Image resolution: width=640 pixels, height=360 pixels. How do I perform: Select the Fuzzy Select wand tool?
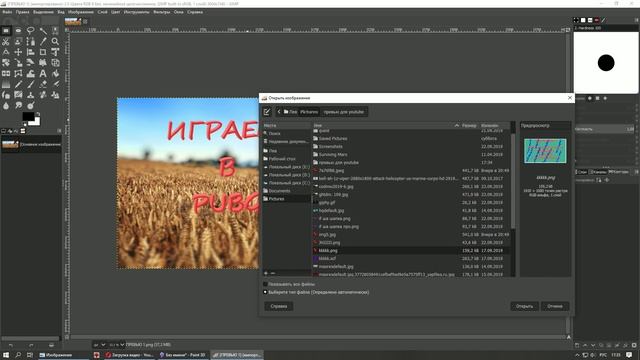coord(43,31)
